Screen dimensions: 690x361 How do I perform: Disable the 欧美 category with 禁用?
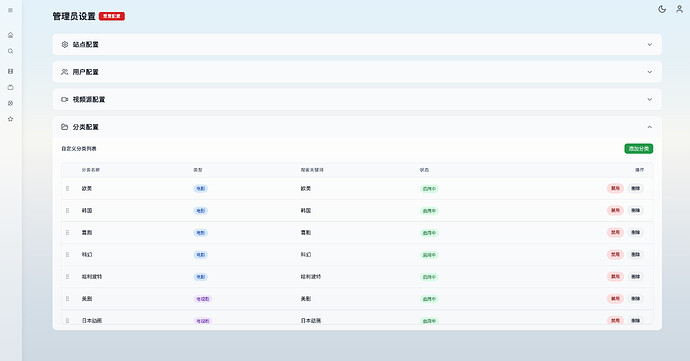pos(615,188)
